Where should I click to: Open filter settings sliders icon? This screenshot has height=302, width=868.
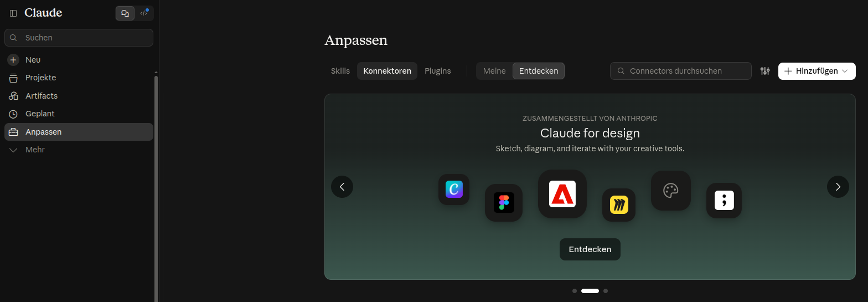[x=765, y=71]
